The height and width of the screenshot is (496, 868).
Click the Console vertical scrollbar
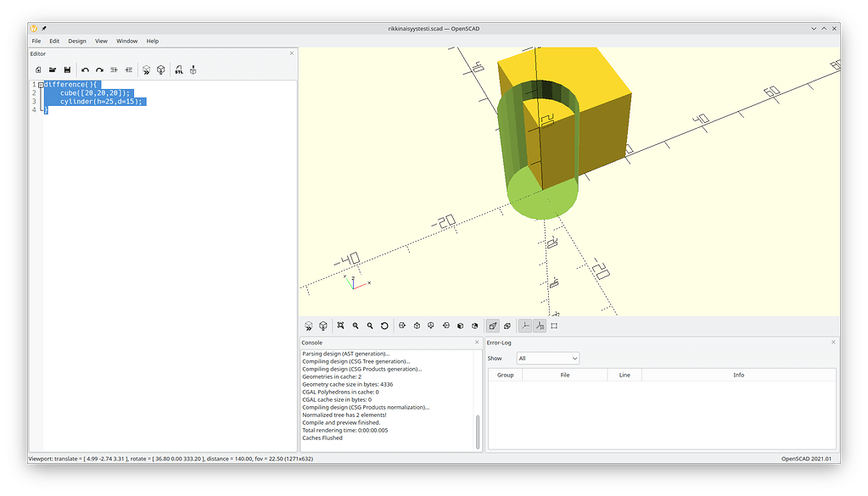coord(477,432)
